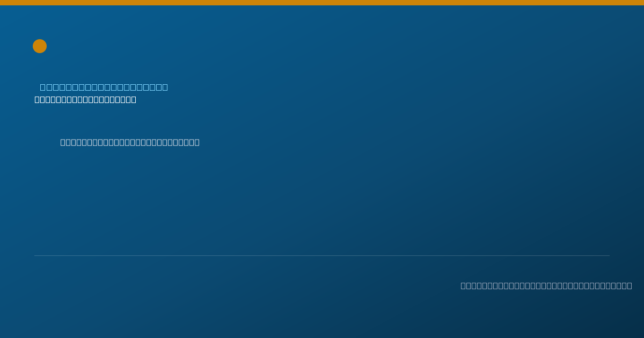
Task: Click the first glyph box of the footer text
Action: (x=464, y=285)
